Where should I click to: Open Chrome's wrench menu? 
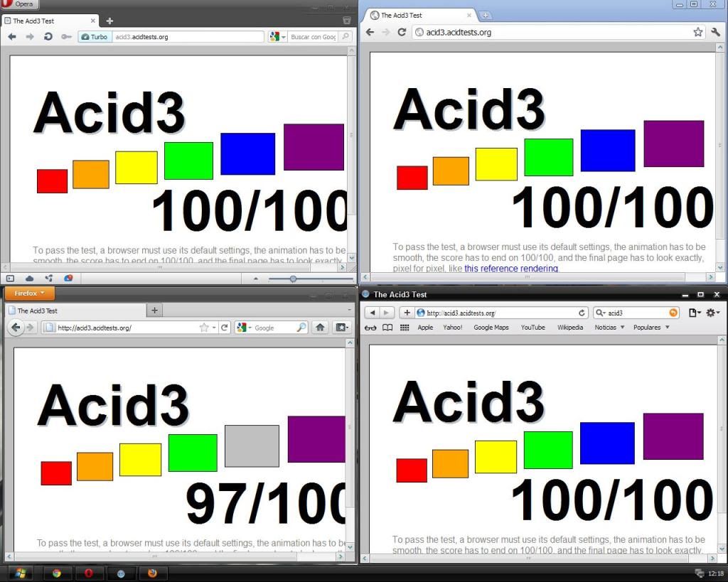(x=715, y=32)
